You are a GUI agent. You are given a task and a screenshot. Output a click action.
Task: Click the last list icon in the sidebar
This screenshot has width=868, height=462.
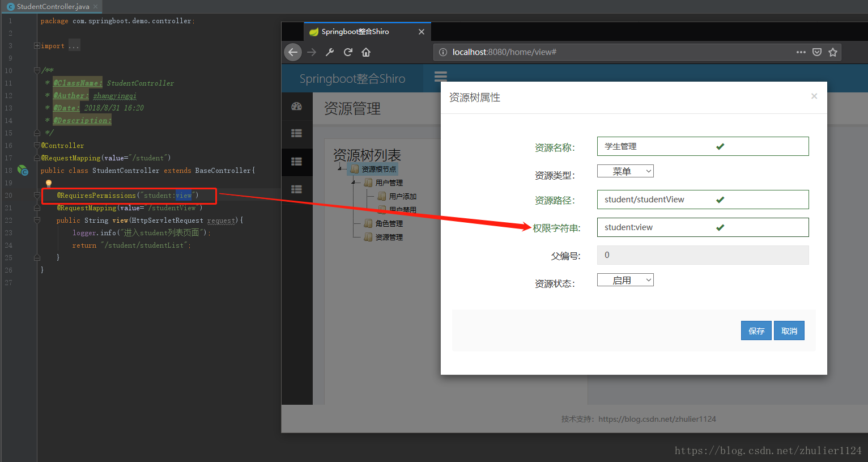point(296,189)
